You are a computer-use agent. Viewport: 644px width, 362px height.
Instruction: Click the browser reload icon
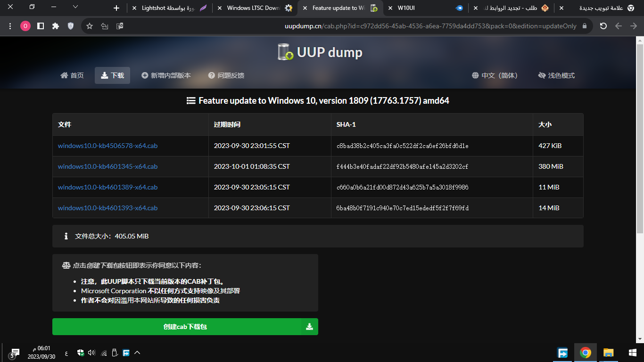pyautogui.click(x=603, y=26)
